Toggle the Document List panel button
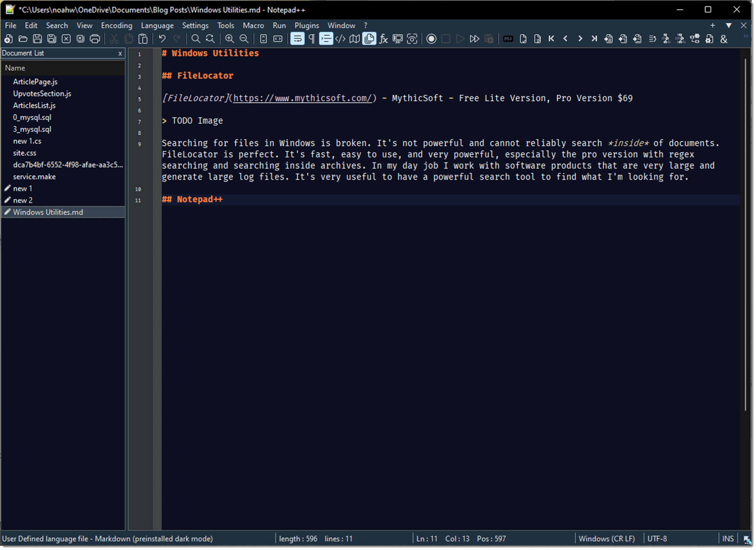 click(370, 39)
